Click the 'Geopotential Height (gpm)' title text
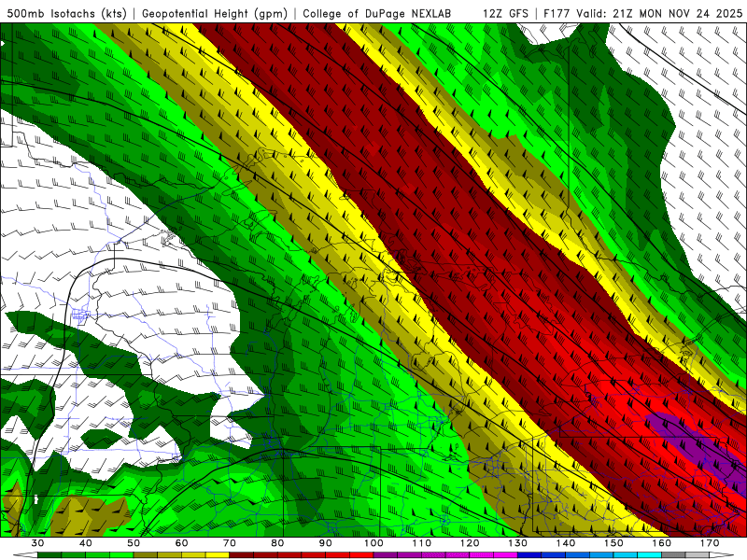 [x=215, y=13]
